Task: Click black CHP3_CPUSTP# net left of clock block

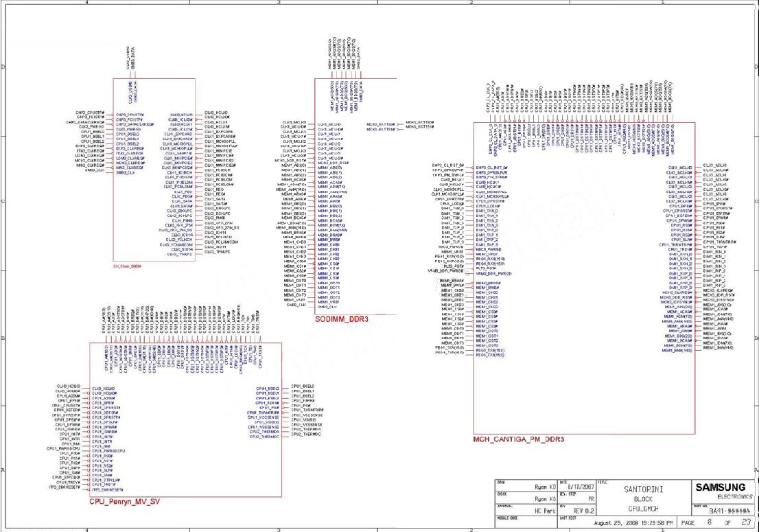Action: tap(90, 113)
